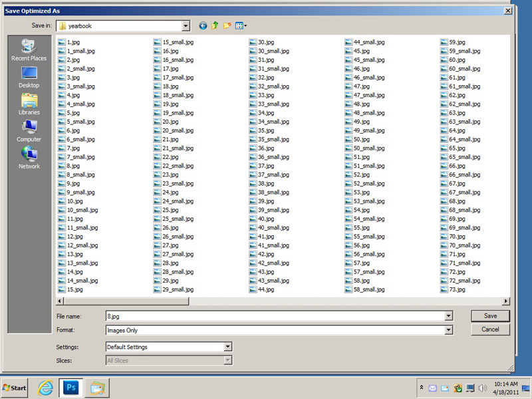Expand the File name history dropdown
This screenshot has height=399, width=532.
448,317
